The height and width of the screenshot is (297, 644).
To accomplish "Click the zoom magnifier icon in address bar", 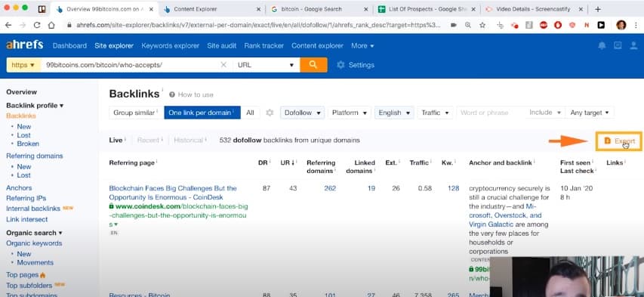I will coord(467,25).
